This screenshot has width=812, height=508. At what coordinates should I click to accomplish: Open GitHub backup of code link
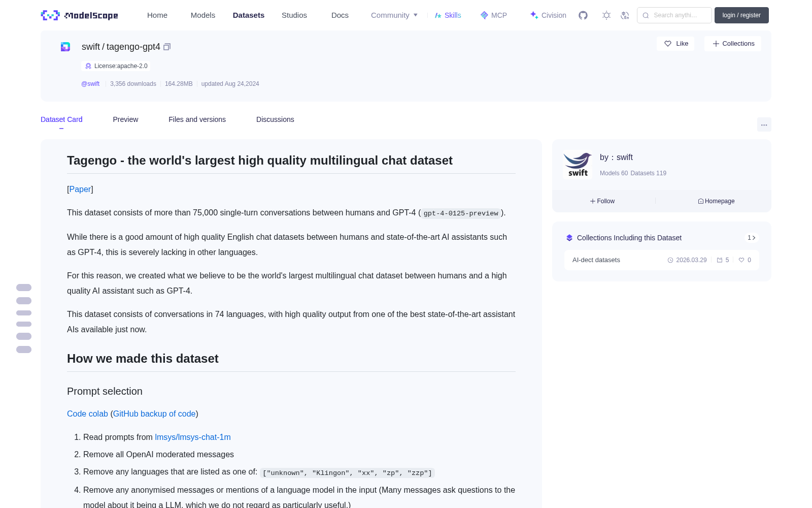[x=154, y=414]
